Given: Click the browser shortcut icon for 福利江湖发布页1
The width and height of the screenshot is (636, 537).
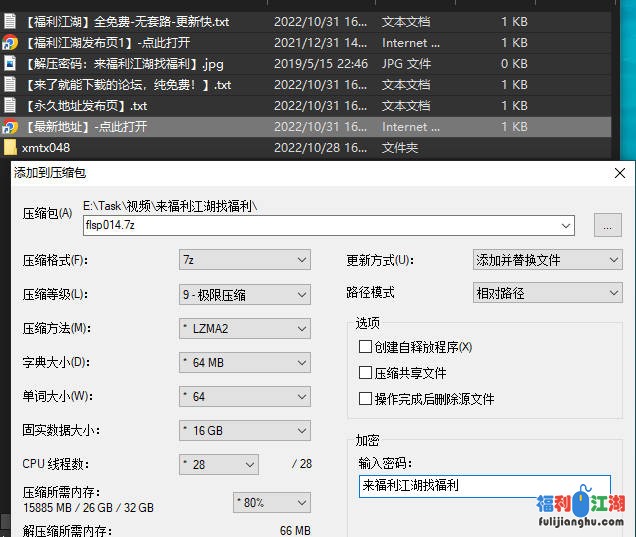Looking at the screenshot, I should click(10, 42).
